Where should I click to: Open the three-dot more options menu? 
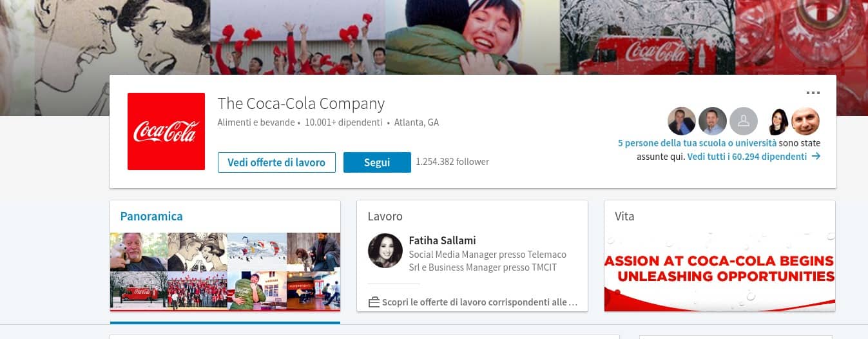point(813,93)
